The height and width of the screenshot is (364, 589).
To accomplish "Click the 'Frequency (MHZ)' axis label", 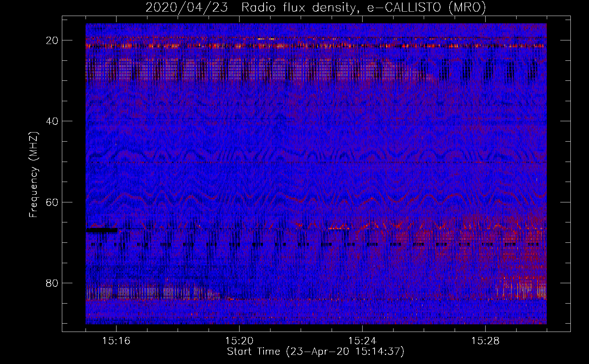I will click(33, 175).
